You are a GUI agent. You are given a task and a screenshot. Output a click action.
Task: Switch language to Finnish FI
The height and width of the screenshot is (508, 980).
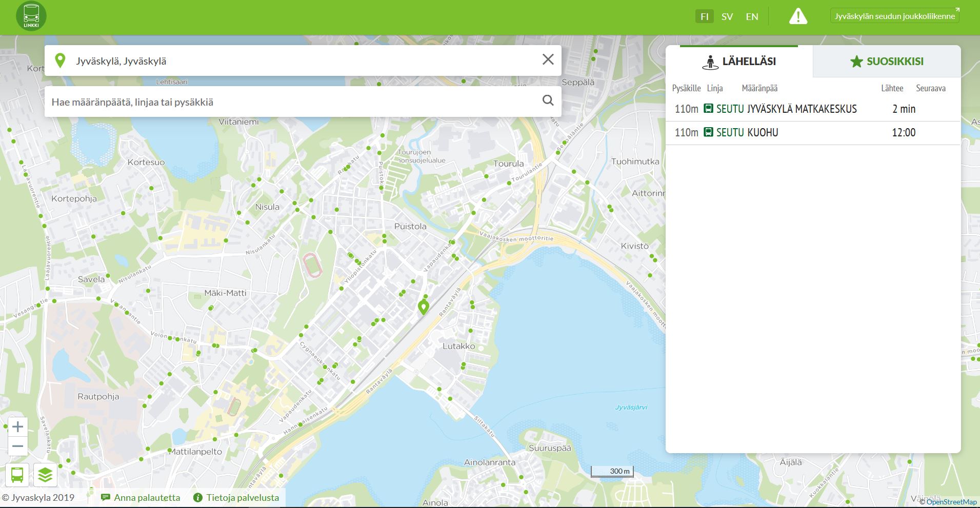(704, 16)
